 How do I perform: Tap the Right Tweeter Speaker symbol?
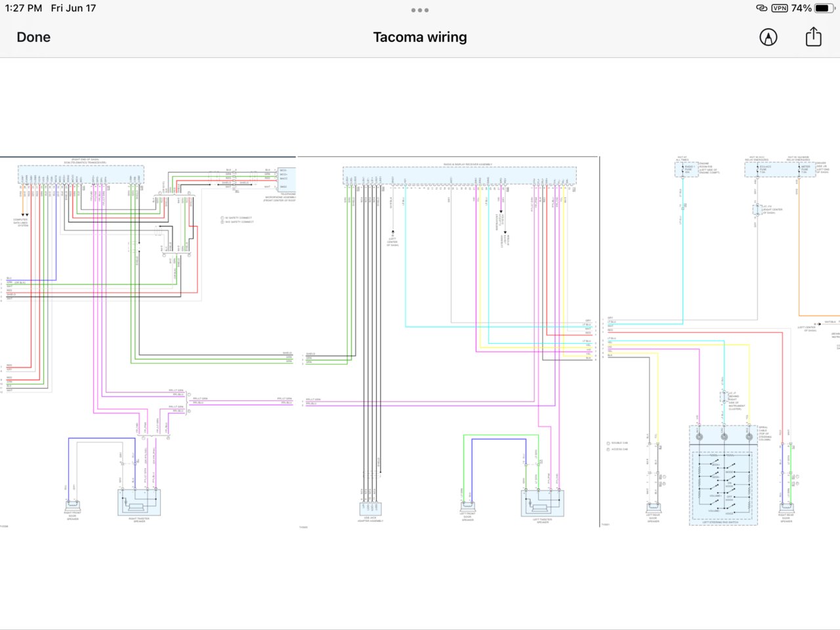(139, 503)
